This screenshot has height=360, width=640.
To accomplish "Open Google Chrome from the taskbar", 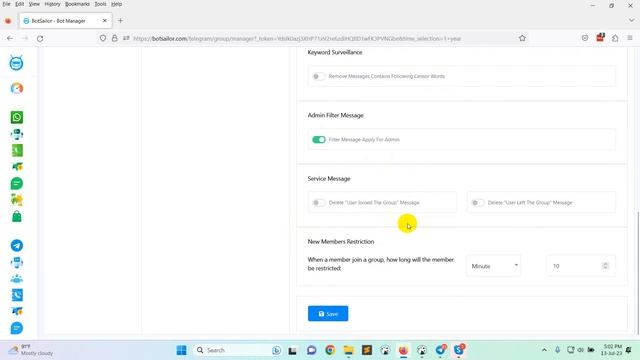I will pyautogui.click(x=330, y=350).
